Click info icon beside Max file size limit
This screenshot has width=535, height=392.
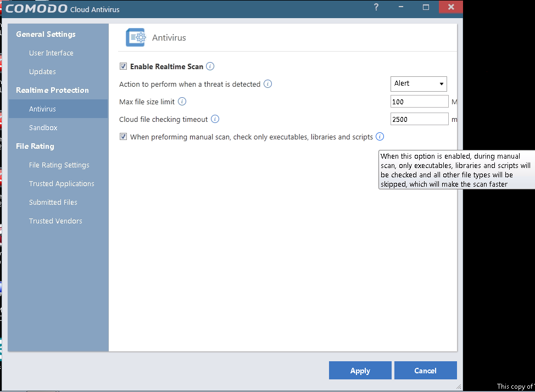[x=182, y=102]
